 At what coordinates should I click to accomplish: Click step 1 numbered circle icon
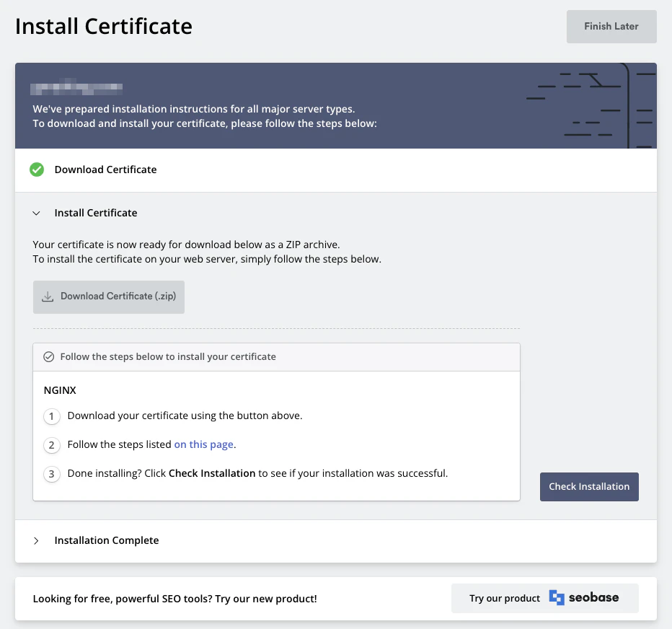[51, 416]
